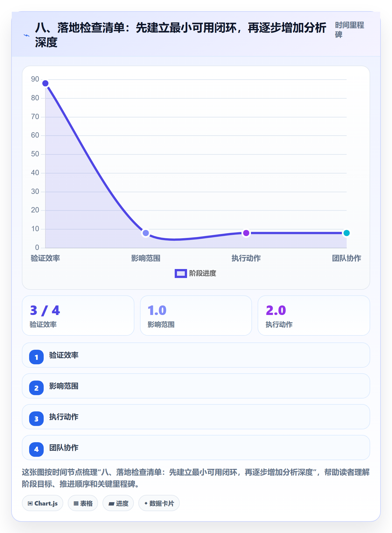Click 验证效率 text in list row 1
Image resolution: width=392 pixels, height=533 pixels.
64,355
